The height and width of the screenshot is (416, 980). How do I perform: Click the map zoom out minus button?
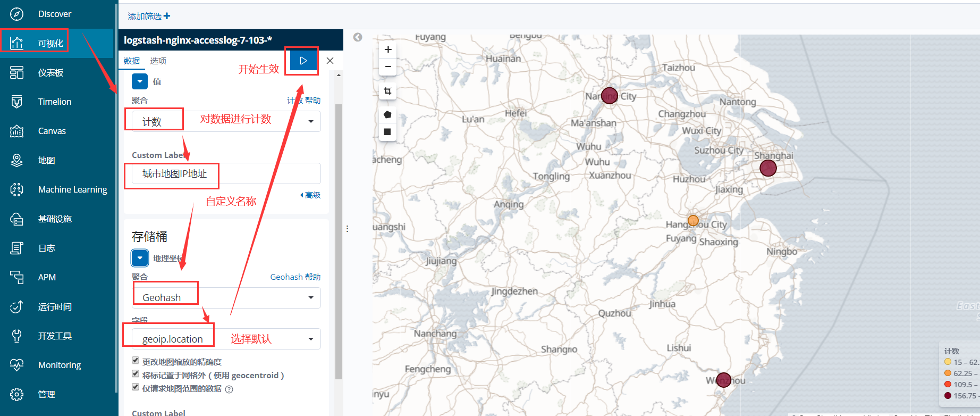click(x=388, y=66)
